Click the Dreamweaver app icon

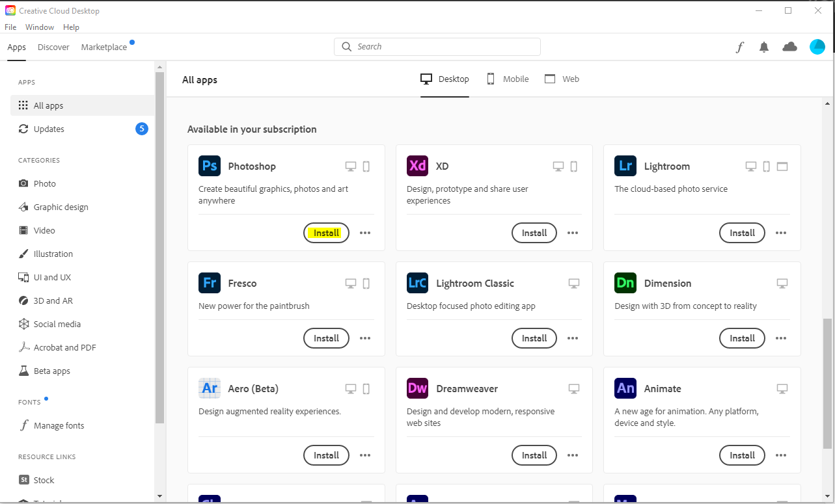click(418, 388)
